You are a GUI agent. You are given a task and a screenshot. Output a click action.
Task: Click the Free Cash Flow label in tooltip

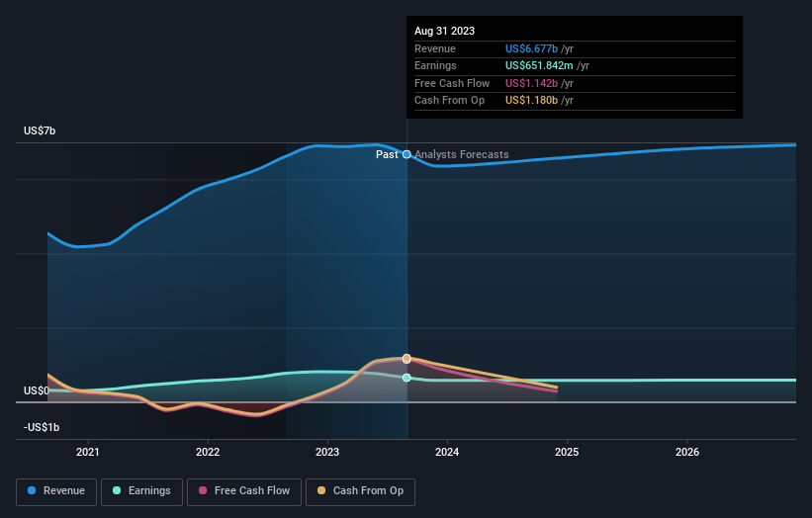[452, 83]
